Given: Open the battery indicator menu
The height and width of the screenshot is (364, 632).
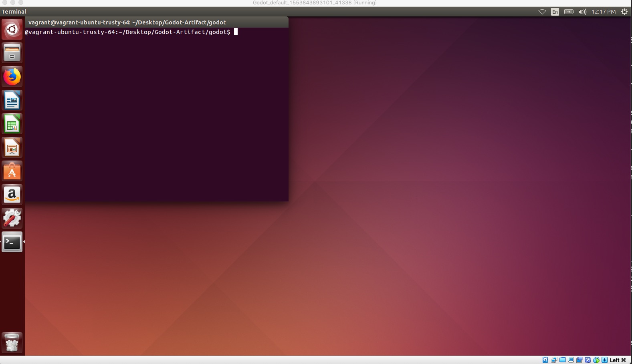Looking at the screenshot, I should pyautogui.click(x=569, y=12).
